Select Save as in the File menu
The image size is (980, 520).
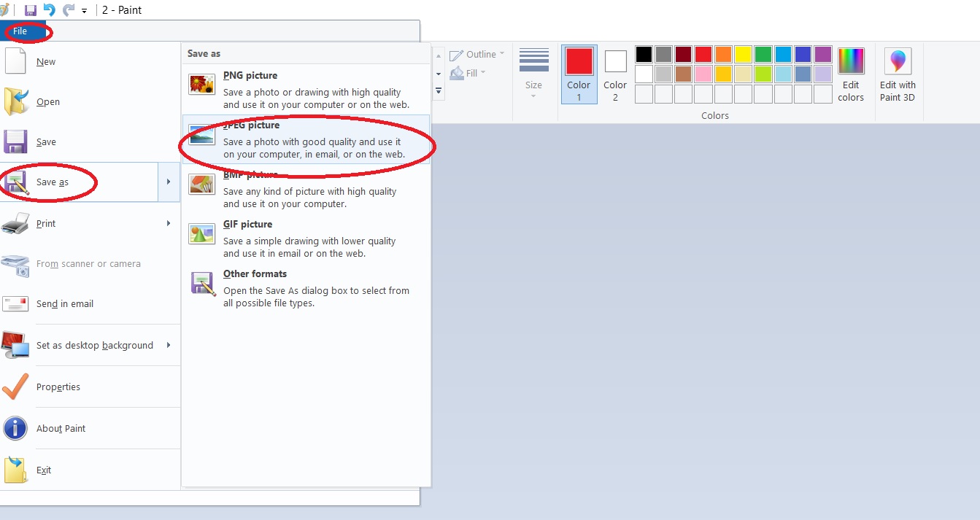click(x=79, y=182)
